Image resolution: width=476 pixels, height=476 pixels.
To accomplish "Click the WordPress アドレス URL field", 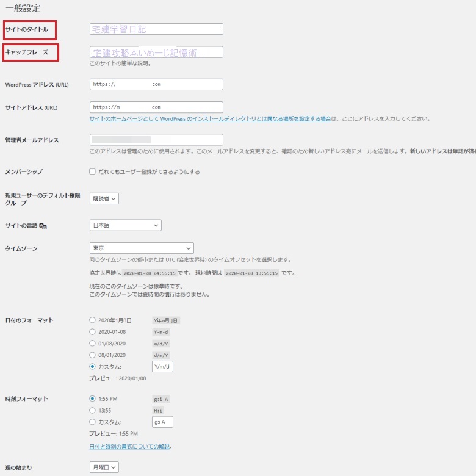I will (156, 84).
